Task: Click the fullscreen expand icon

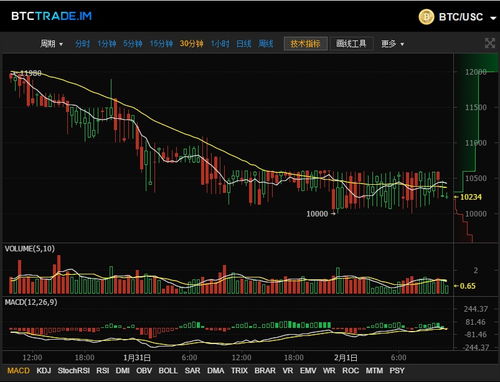Action: (x=490, y=43)
